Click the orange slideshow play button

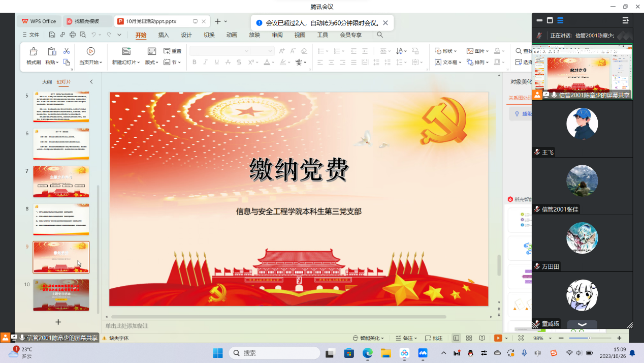(x=498, y=338)
